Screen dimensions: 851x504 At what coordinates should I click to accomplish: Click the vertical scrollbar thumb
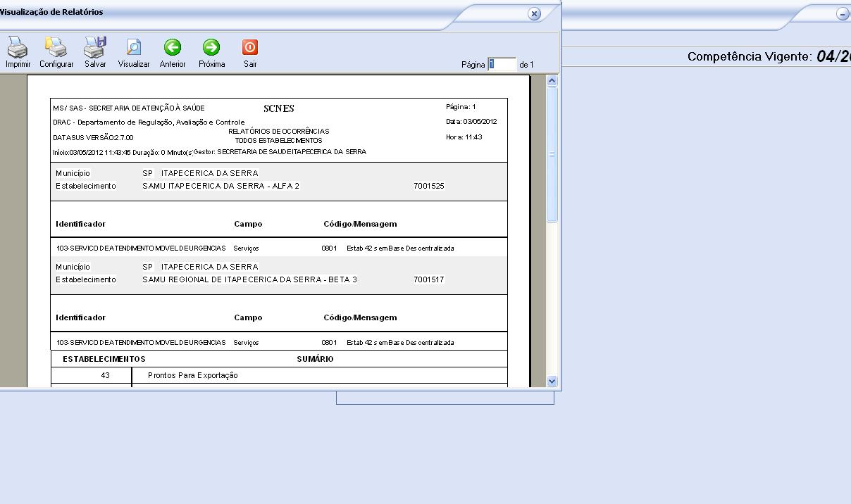[552, 155]
